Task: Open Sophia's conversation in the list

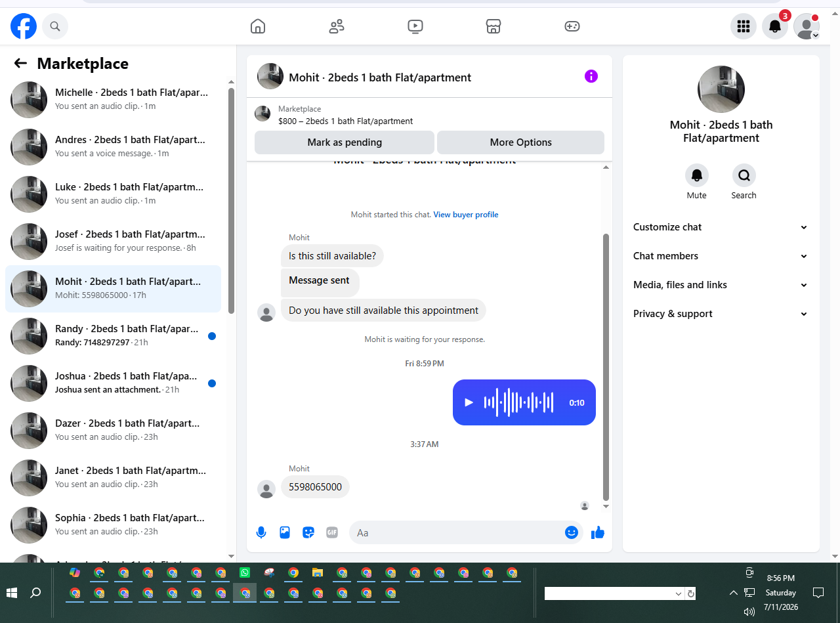Action: pyautogui.click(x=113, y=525)
